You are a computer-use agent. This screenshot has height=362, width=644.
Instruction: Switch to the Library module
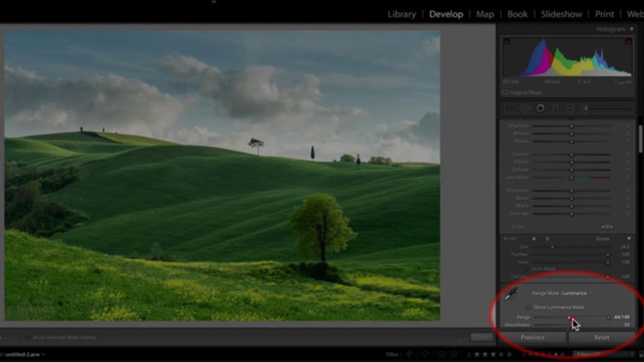coord(401,14)
